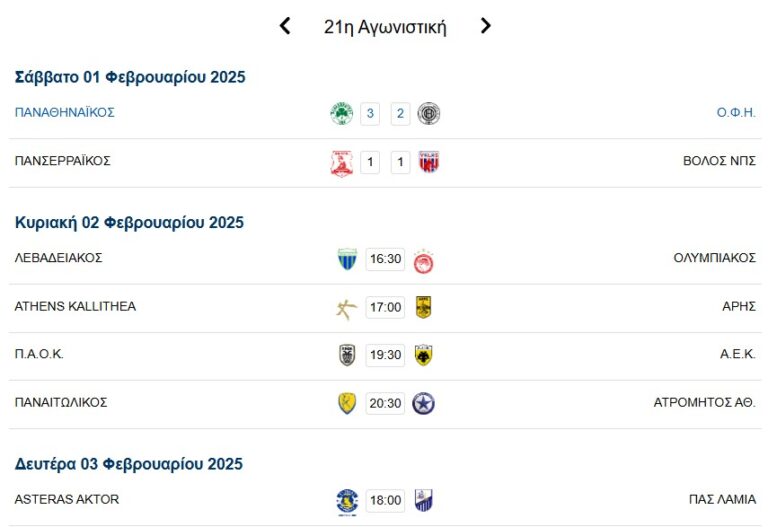Image resolution: width=768 pixels, height=527 pixels.
Task: Click the OFI club crest
Action: [429, 113]
